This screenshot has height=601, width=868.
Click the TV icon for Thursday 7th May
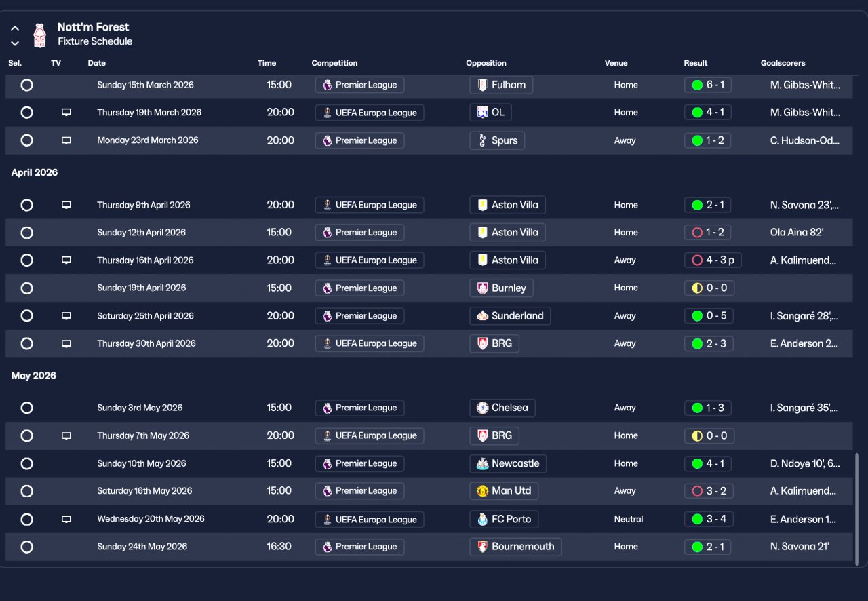pos(66,436)
